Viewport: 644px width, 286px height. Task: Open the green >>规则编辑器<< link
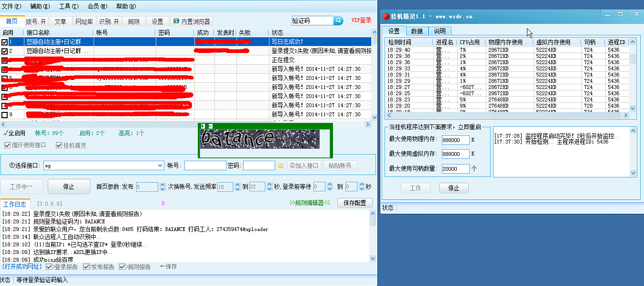310,203
